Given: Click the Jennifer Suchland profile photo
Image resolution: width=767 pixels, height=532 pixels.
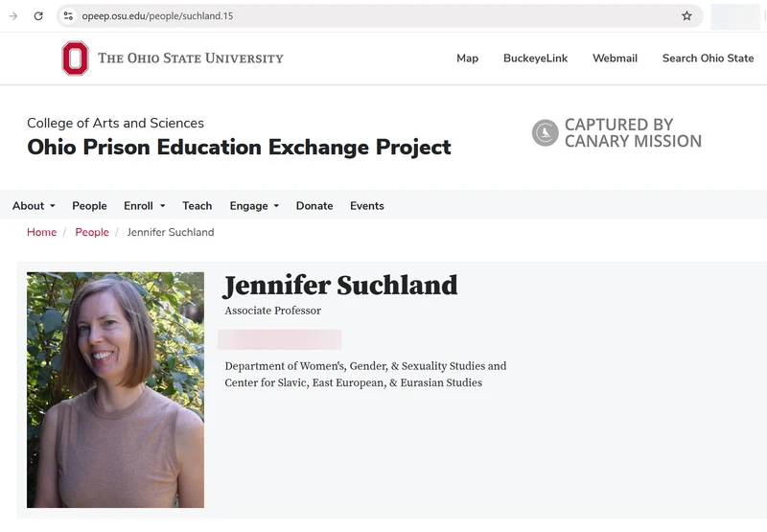Looking at the screenshot, I should click(x=115, y=390).
